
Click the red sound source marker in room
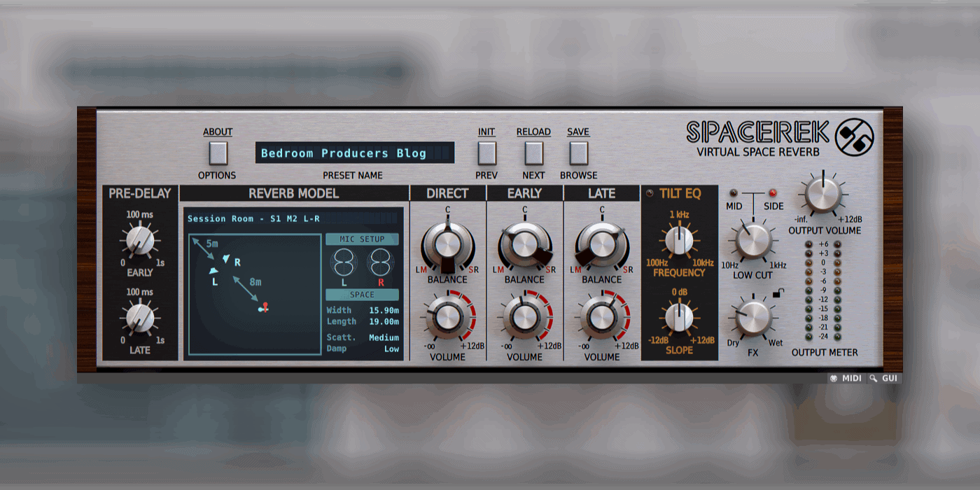(x=265, y=307)
